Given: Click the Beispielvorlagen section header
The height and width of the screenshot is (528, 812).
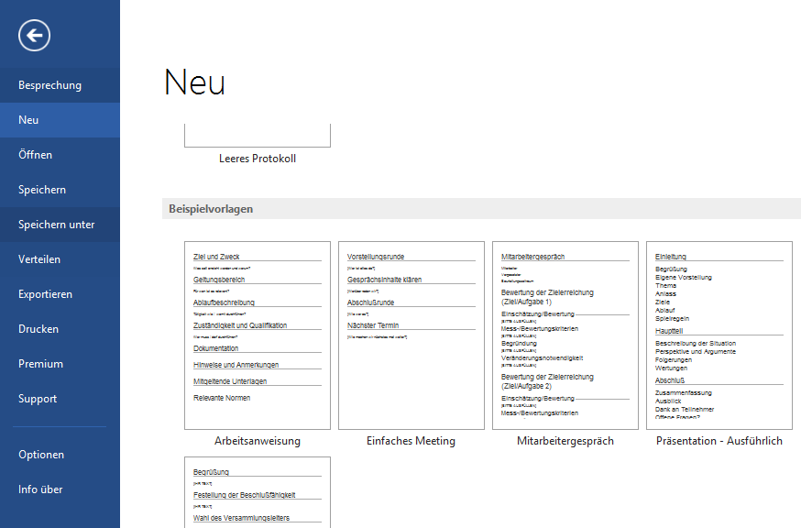Looking at the screenshot, I should point(211,209).
